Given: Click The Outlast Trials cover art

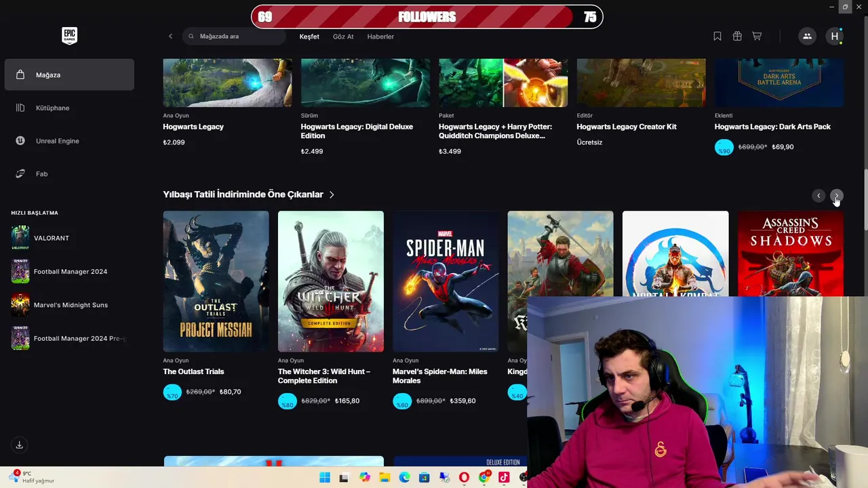Looking at the screenshot, I should click(216, 281).
